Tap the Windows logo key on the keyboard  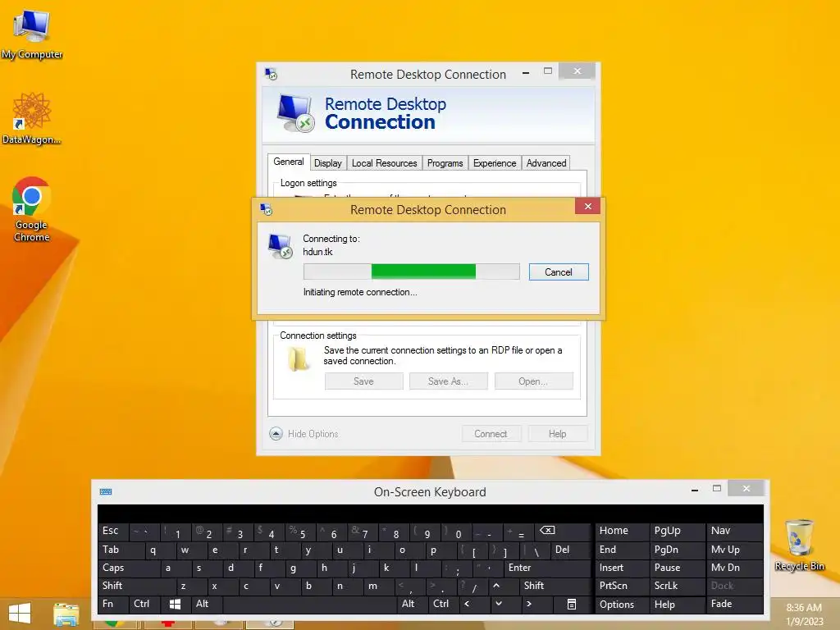tap(175, 605)
